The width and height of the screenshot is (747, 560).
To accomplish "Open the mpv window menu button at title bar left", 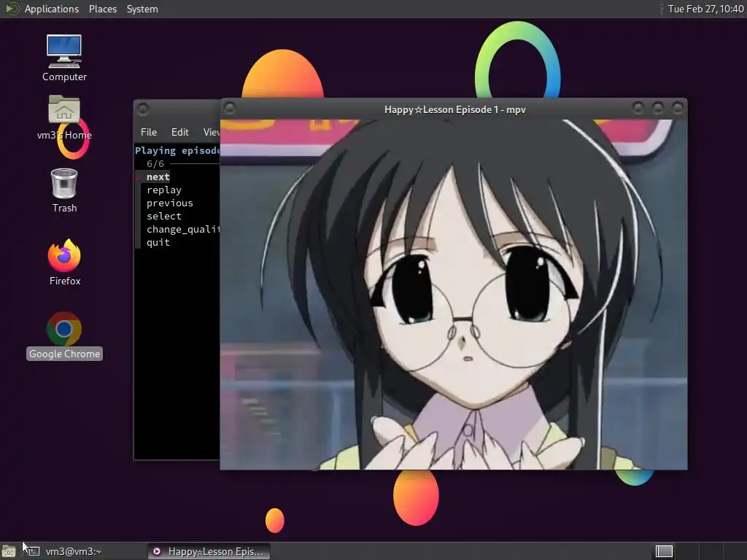I will pos(230,108).
